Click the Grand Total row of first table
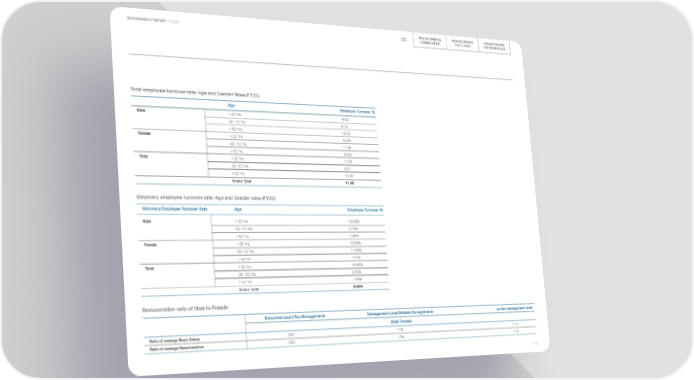 tap(258, 182)
